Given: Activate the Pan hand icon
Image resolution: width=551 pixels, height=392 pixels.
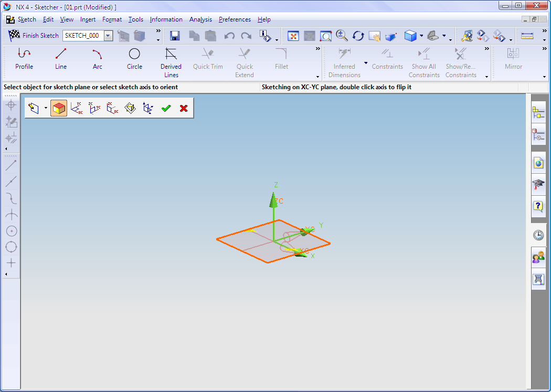Looking at the screenshot, I should coord(375,36).
